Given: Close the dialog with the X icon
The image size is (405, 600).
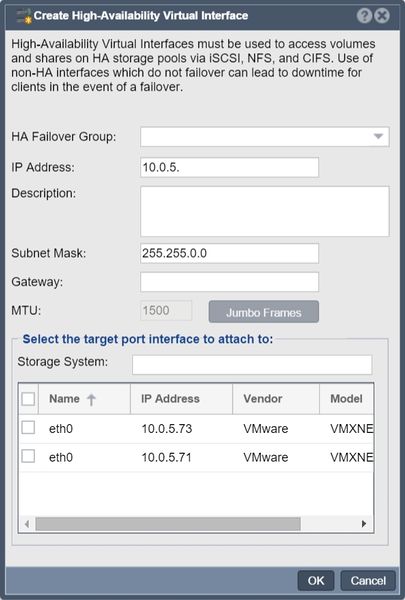Looking at the screenshot, I should pos(382,16).
